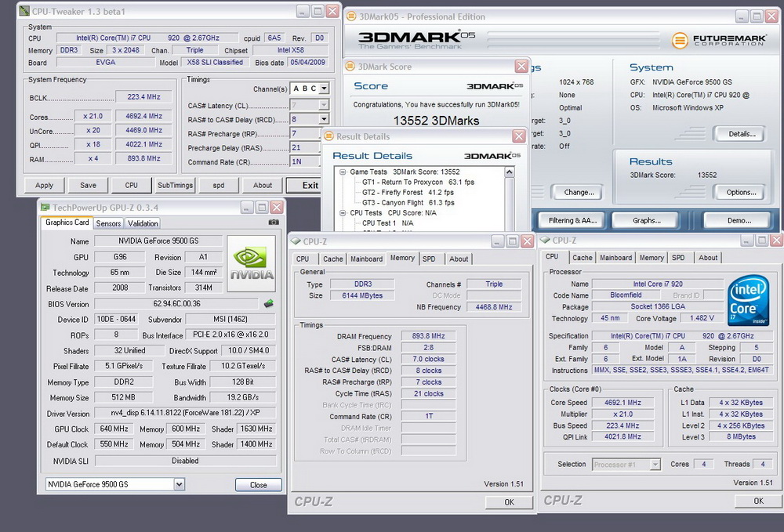Open Mainboard tab in Memory CPU-Z window

coord(366,259)
